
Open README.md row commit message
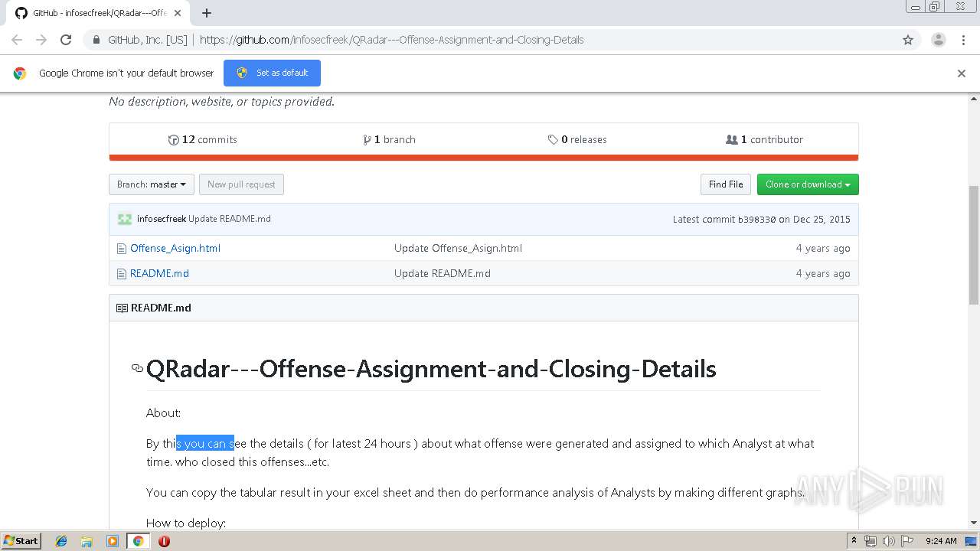[x=443, y=273]
